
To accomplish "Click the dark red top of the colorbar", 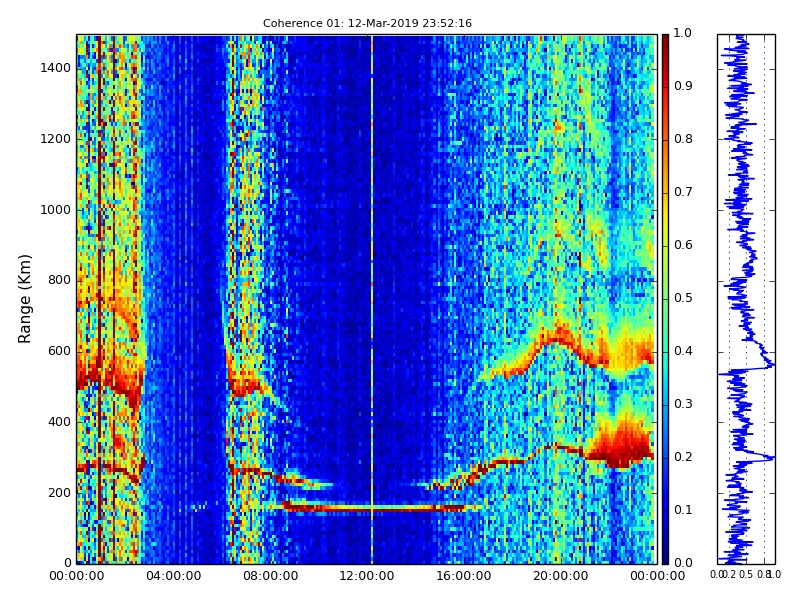I will (x=665, y=43).
